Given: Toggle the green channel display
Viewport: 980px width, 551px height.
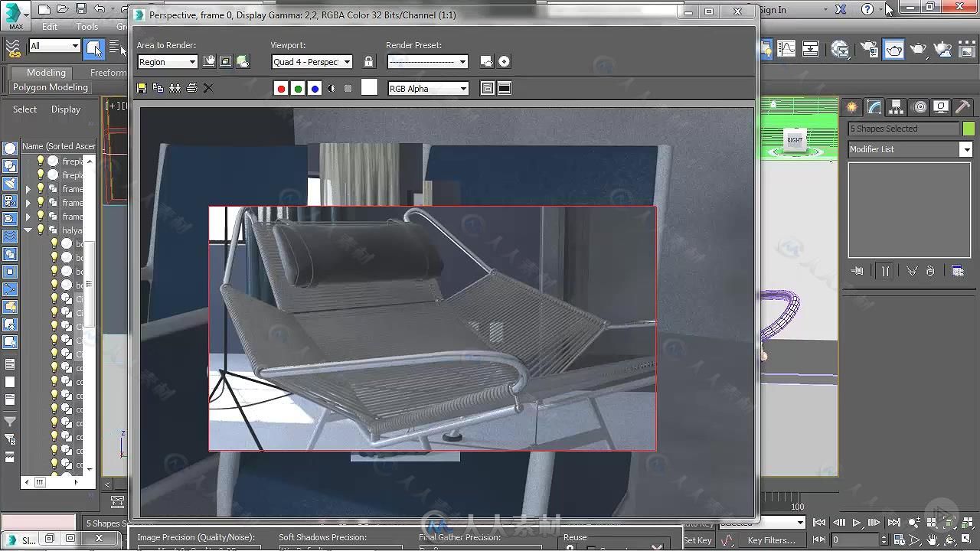Looking at the screenshot, I should pos(298,89).
